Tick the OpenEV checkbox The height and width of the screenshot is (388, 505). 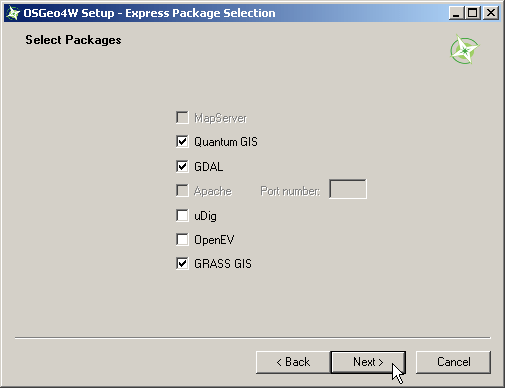182,239
